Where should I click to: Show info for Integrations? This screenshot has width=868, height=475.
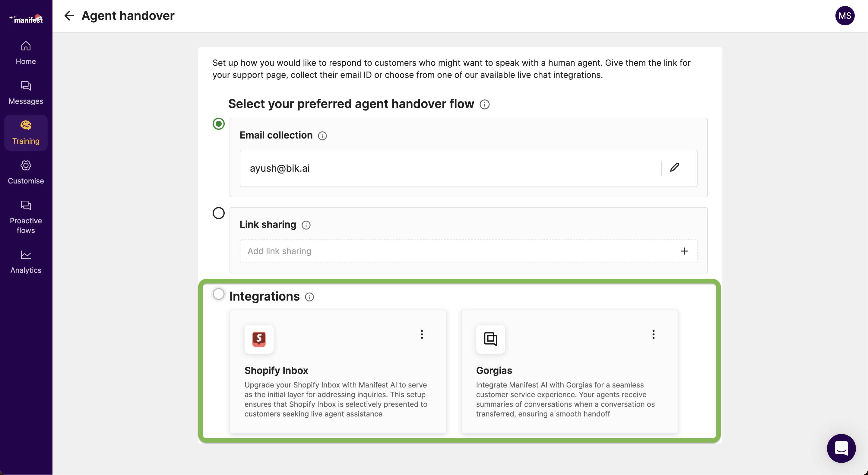coord(309,297)
